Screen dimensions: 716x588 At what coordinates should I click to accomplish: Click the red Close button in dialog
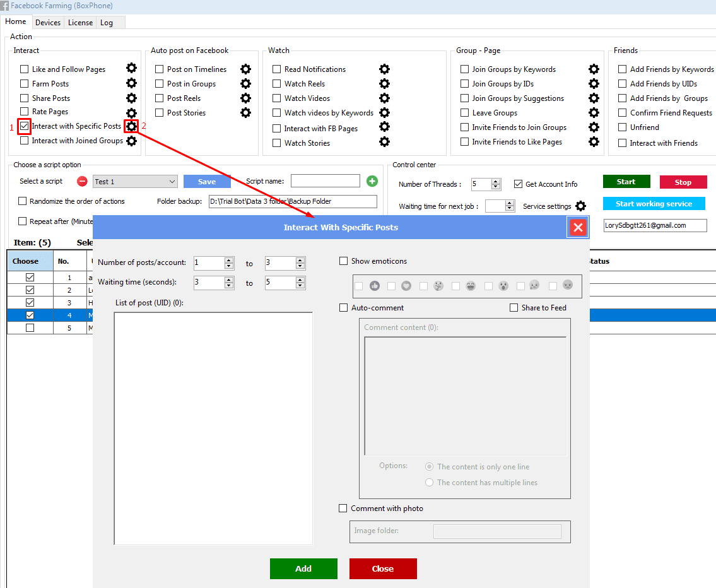(383, 568)
